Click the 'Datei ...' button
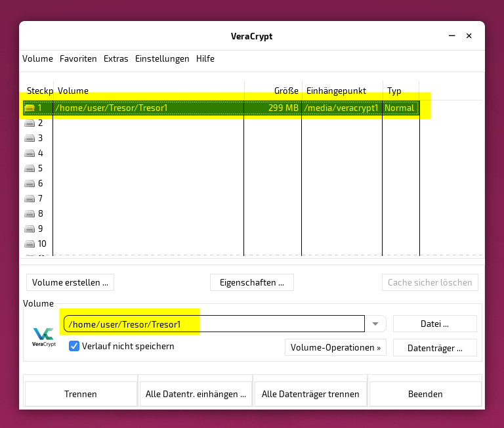Screen dimensions: 504x428 pos(435,324)
